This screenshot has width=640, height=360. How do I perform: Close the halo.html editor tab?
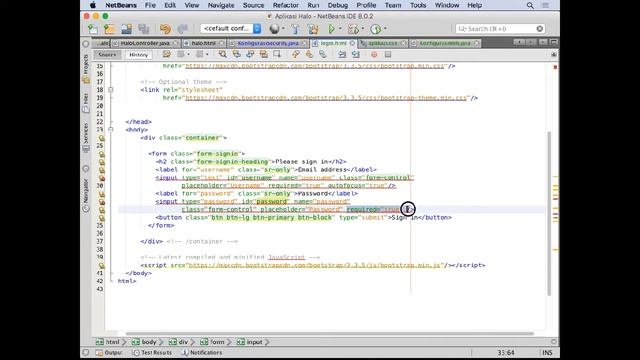coord(222,43)
